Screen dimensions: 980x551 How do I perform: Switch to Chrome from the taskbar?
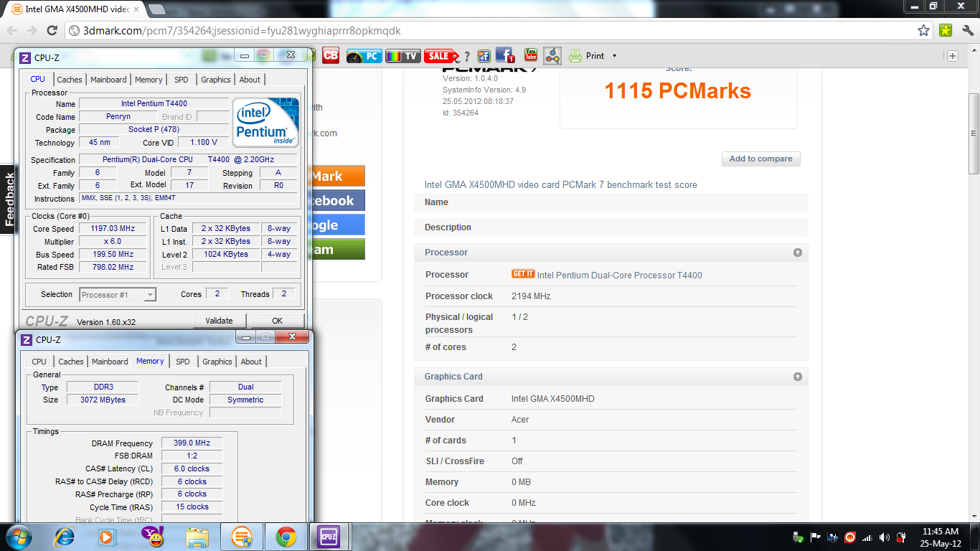tap(286, 537)
